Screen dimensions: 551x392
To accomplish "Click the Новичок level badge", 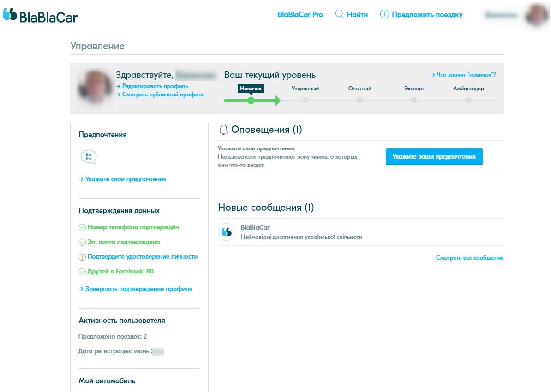I will pos(251,89).
